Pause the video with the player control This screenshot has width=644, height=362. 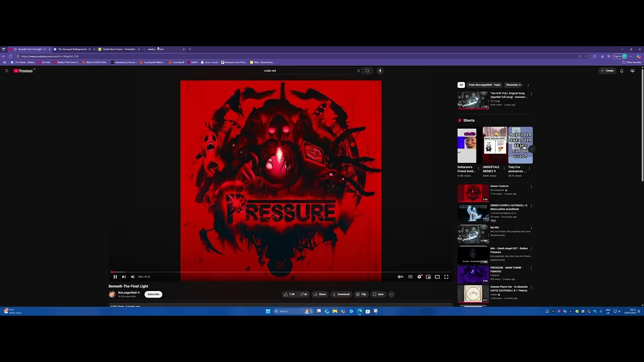[x=115, y=277]
